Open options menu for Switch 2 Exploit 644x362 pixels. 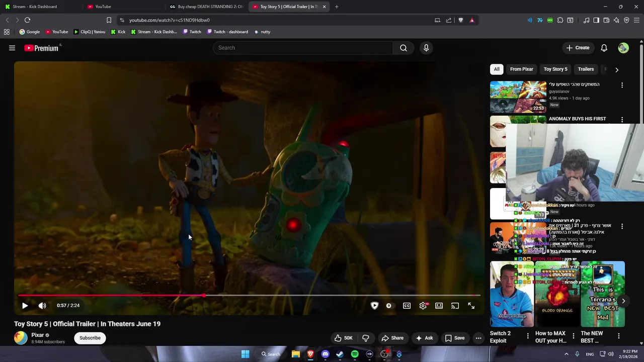tap(527, 335)
